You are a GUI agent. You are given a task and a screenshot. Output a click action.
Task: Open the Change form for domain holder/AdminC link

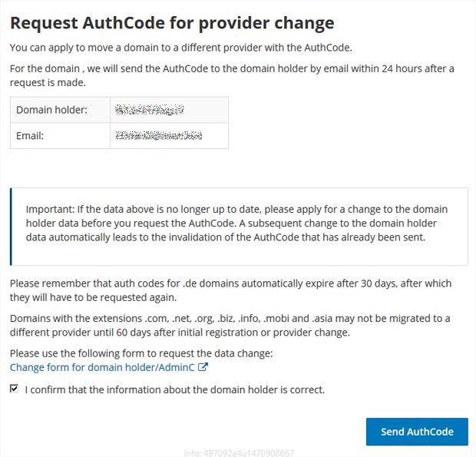point(102,367)
